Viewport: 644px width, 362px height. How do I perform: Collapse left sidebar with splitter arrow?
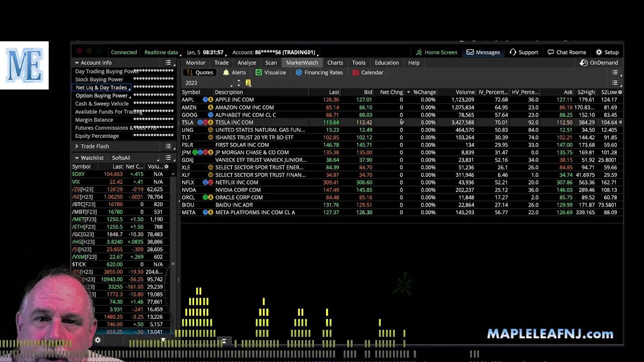[x=178, y=201]
